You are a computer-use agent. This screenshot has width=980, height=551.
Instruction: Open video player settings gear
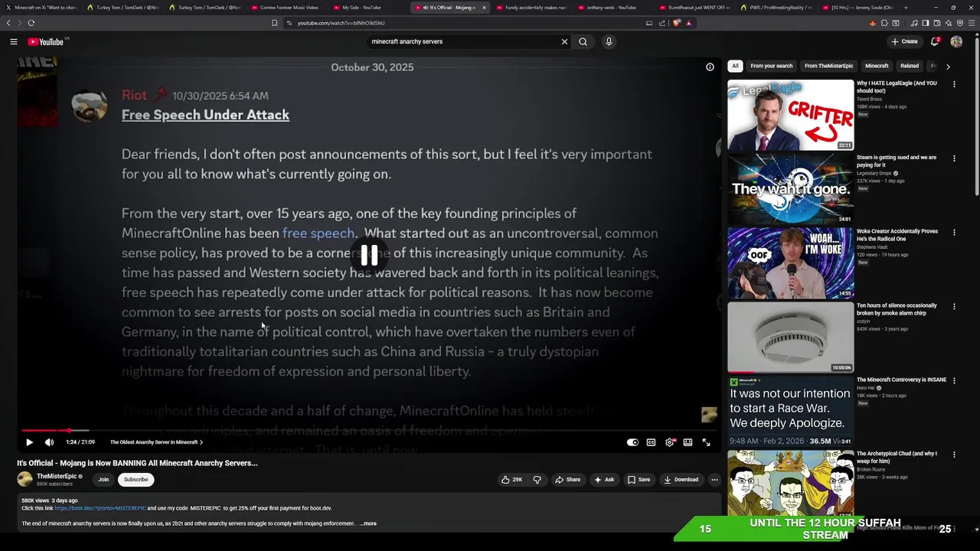click(670, 442)
